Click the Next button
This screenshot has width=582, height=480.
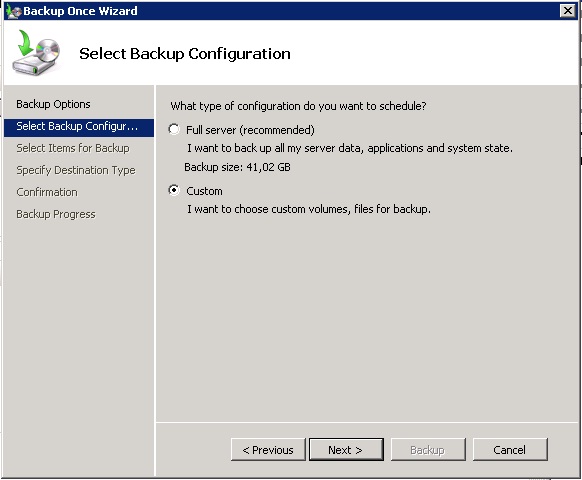point(346,450)
